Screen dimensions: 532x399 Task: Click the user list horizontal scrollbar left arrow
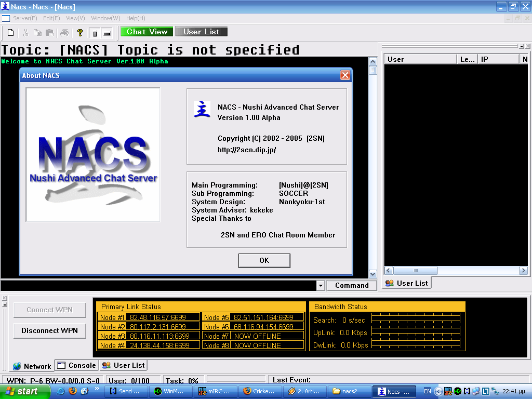(x=389, y=270)
